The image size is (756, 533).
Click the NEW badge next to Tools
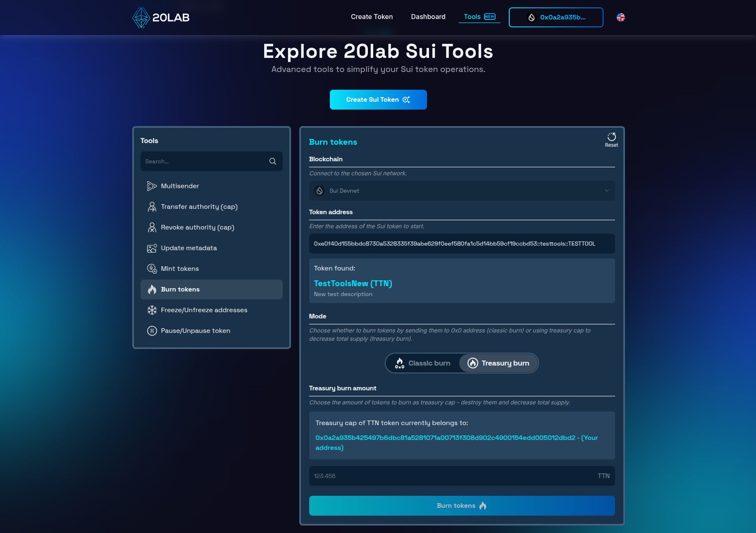(x=489, y=17)
